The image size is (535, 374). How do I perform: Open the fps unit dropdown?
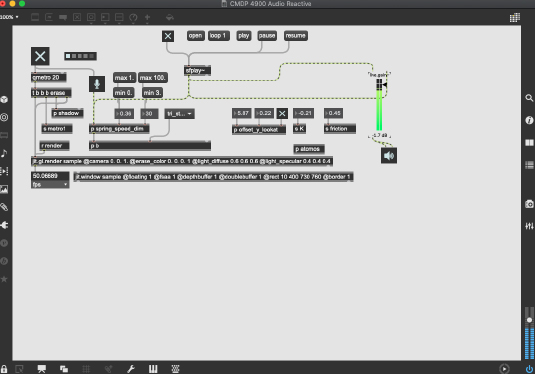point(50,185)
